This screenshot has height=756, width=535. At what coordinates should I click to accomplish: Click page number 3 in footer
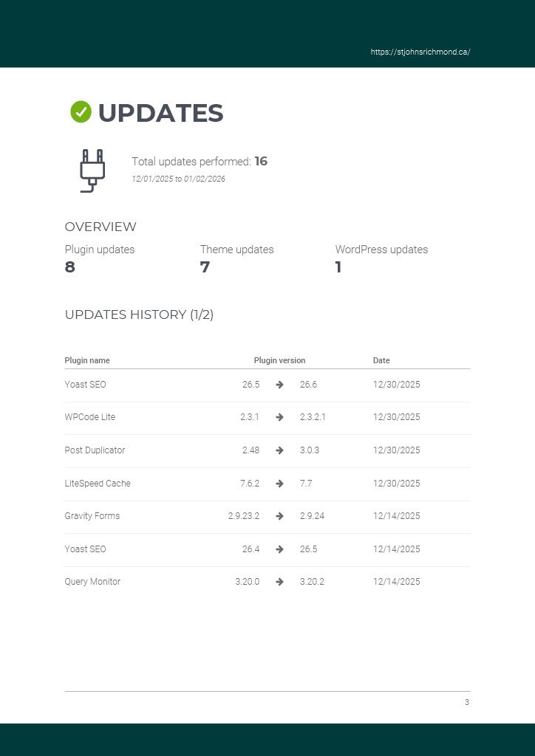[x=467, y=702]
